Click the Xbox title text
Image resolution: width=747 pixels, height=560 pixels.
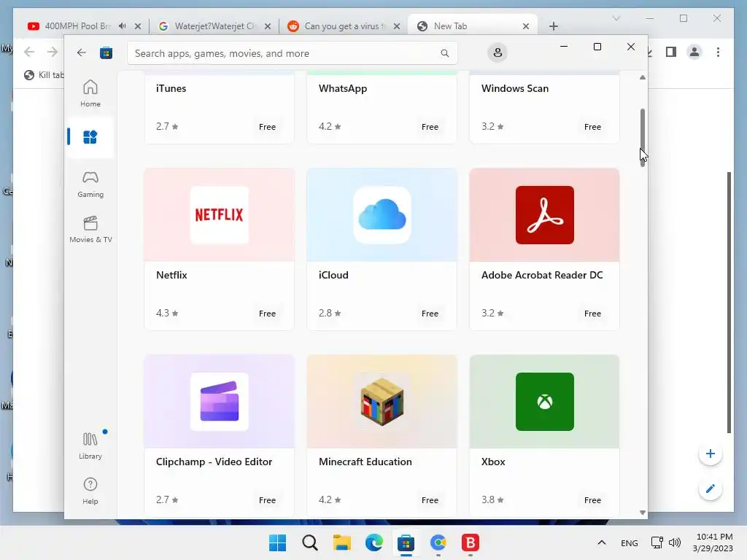[493, 462]
